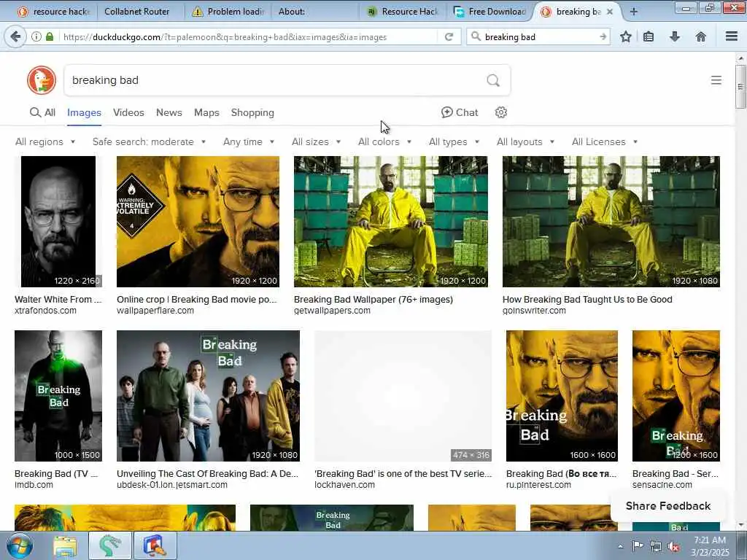Click the DuckDuckGo duck logo
Viewport: 747px width, 560px height.
(42, 80)
